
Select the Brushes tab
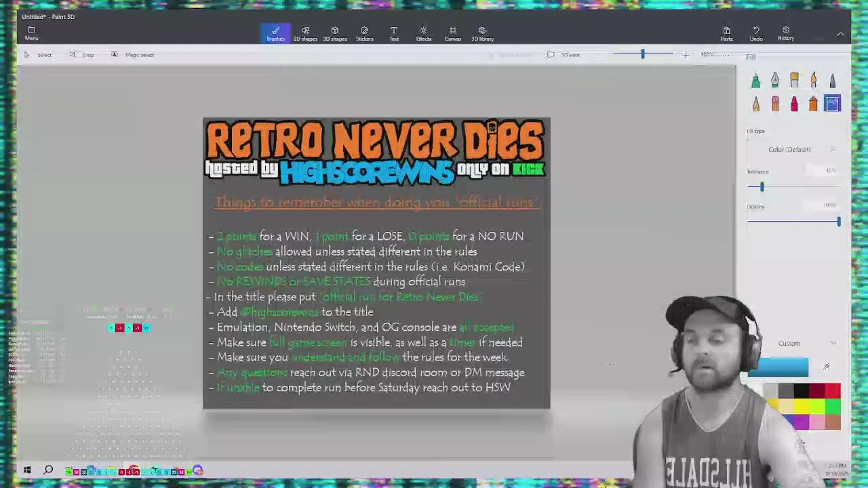coord(275,33)
